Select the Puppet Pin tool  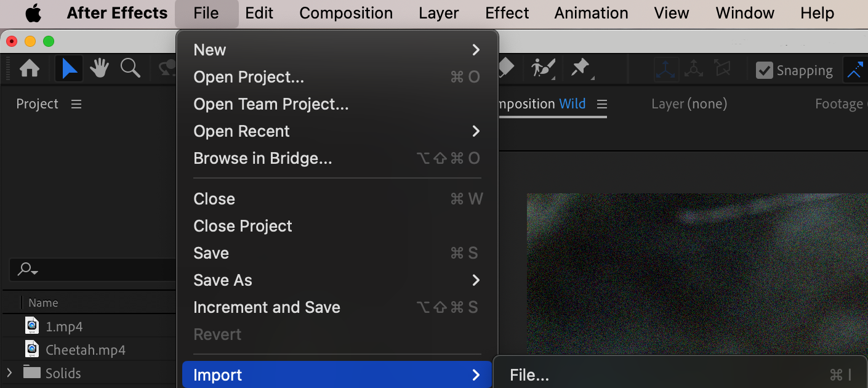pos(581,68)
